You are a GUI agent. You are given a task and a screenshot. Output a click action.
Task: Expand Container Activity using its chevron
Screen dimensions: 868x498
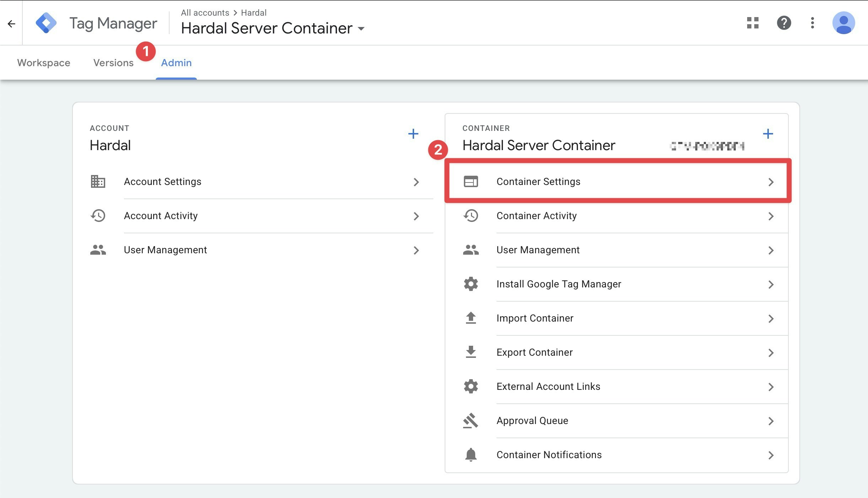771,216
